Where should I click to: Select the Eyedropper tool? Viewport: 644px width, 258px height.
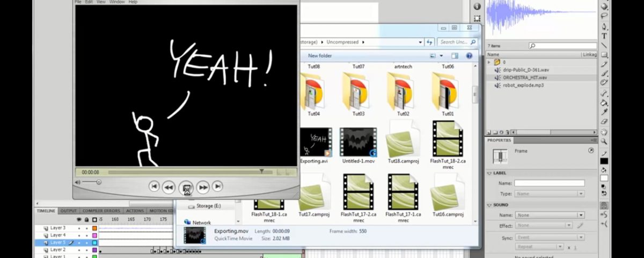click(604, 112)
